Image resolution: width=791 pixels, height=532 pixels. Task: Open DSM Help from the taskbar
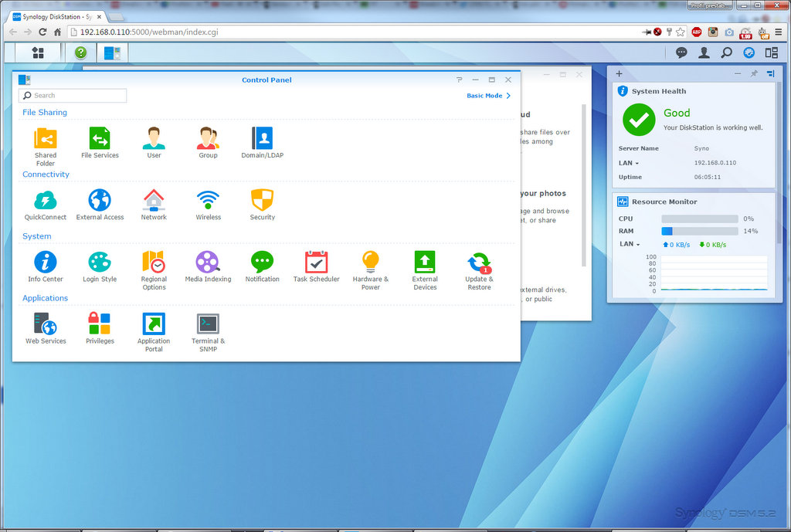[80, 53]
